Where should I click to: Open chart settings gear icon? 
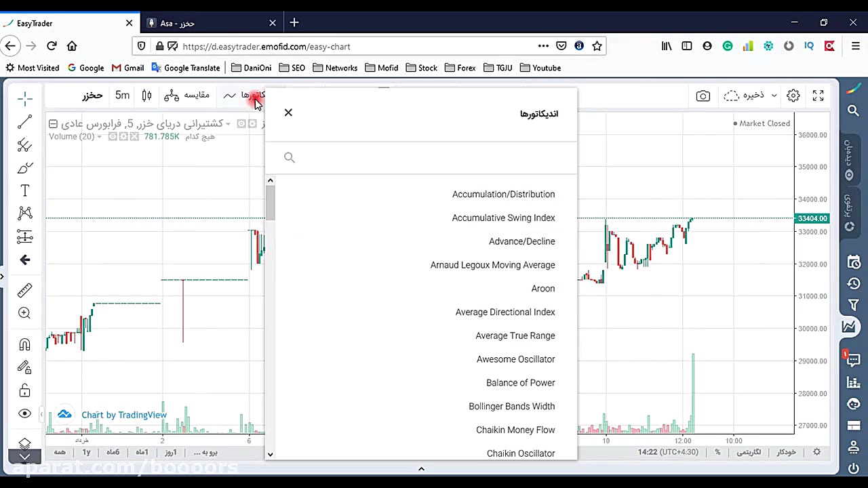coord(793,96)
